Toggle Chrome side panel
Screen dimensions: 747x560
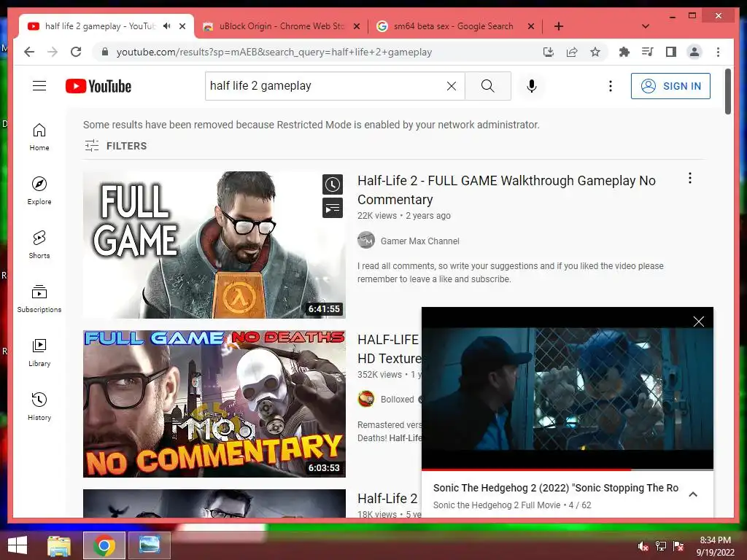(671, 52)
